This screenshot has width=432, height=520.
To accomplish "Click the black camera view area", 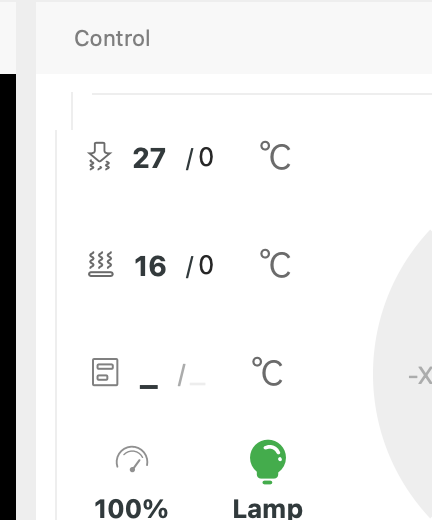I will point(8,297).
